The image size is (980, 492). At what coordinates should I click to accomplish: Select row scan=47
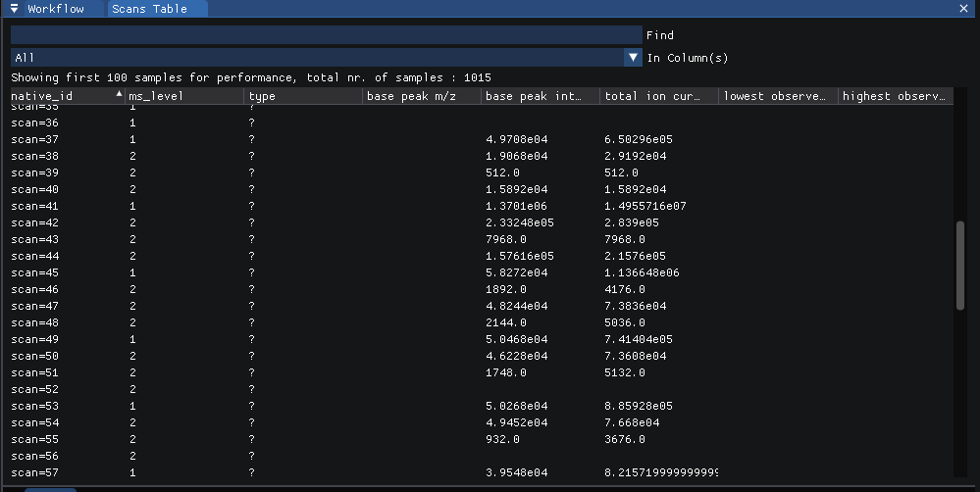click(x=482, y=306)
